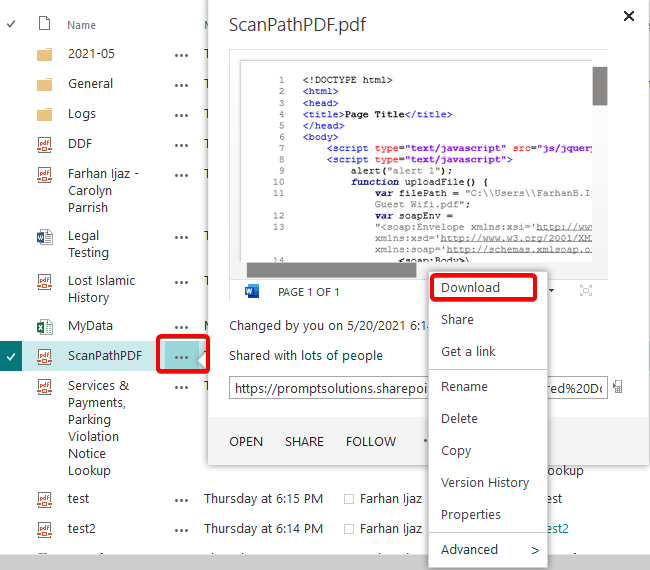Click the Lost Islamic History PDF icon

[44, 282]
